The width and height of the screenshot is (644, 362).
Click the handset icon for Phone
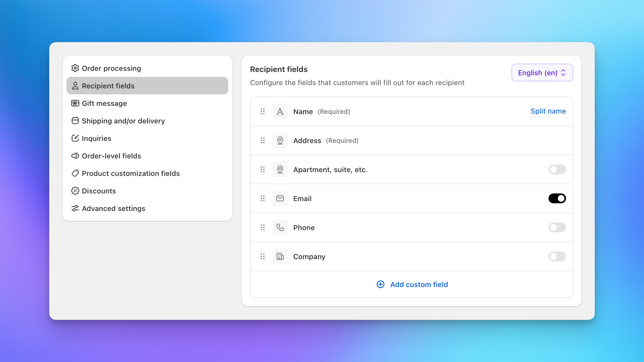click(x=280, y=227)
